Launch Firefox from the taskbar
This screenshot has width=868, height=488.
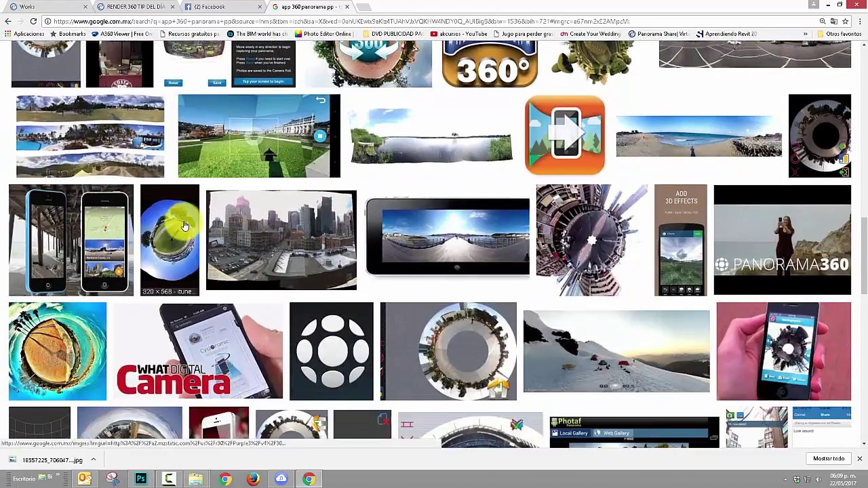(253, 479)
